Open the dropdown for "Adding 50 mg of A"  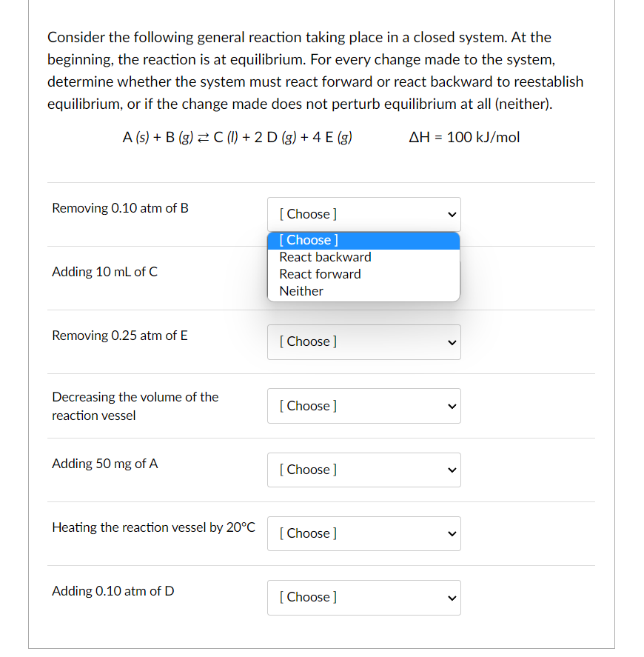(363, 470)
